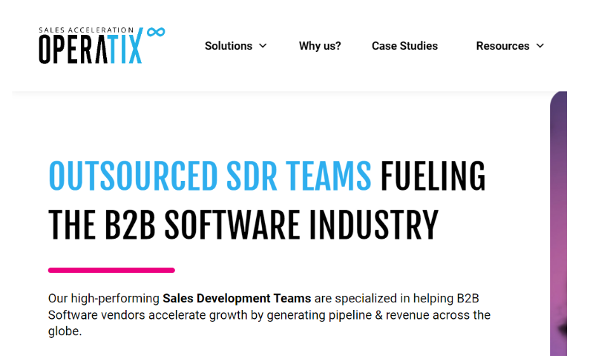Expand the chevron beside Resources

(x=540, y=46)
